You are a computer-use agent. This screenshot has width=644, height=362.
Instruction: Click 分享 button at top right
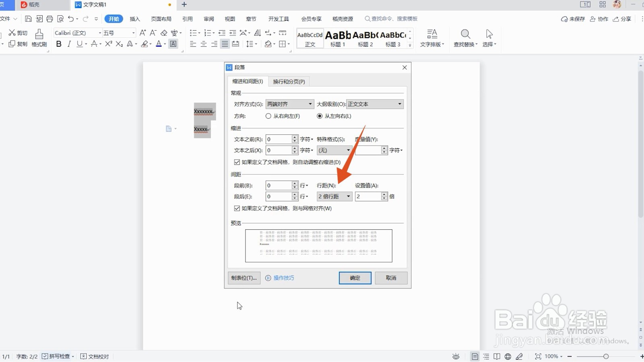point(622,19)
